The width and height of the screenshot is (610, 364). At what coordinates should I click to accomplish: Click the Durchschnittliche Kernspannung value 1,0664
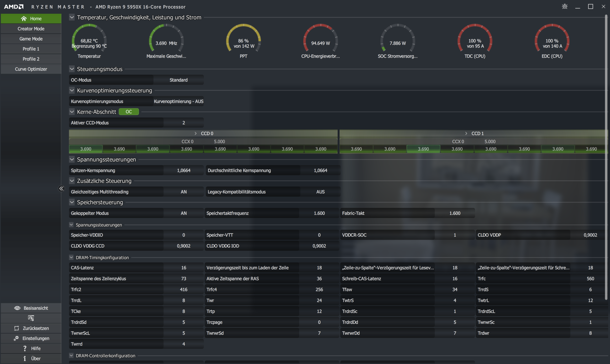(320, 171)
